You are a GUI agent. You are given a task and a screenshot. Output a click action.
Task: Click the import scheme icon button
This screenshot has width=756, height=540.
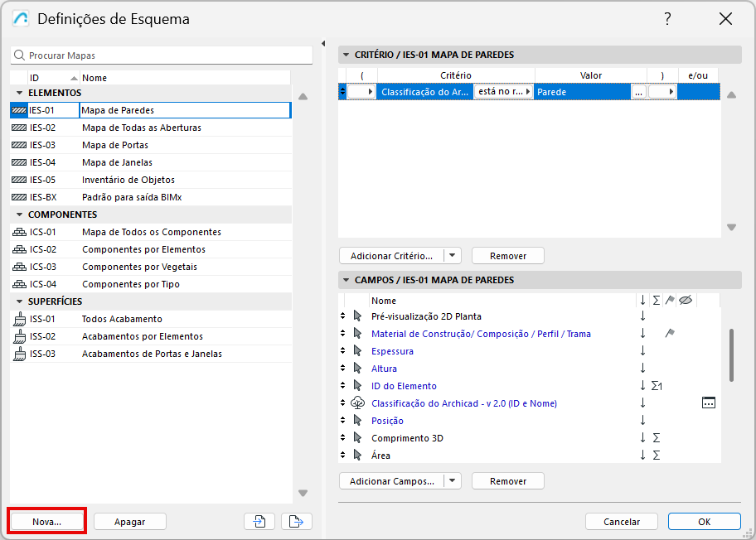259,521
